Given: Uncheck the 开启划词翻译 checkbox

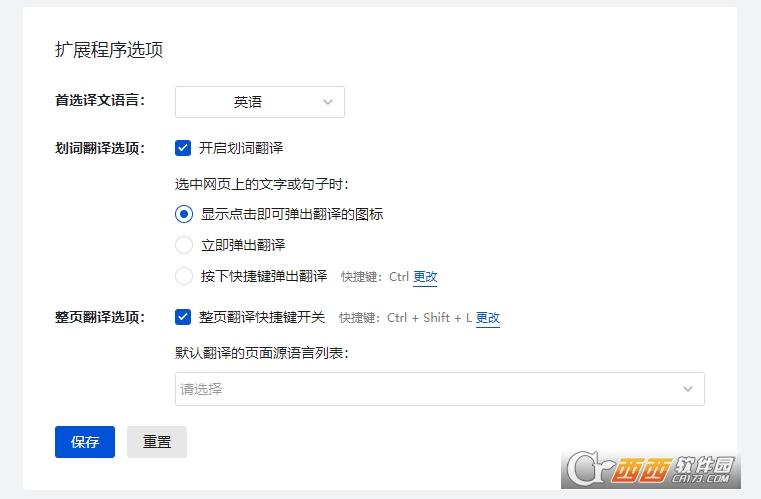Looking at the screenshot, I should pos(183,148).
